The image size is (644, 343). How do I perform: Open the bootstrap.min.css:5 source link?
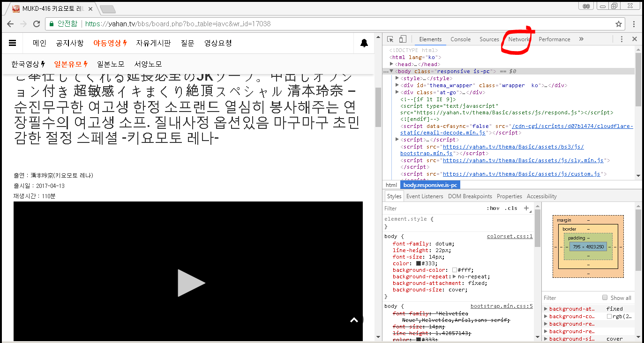(502, 306)
